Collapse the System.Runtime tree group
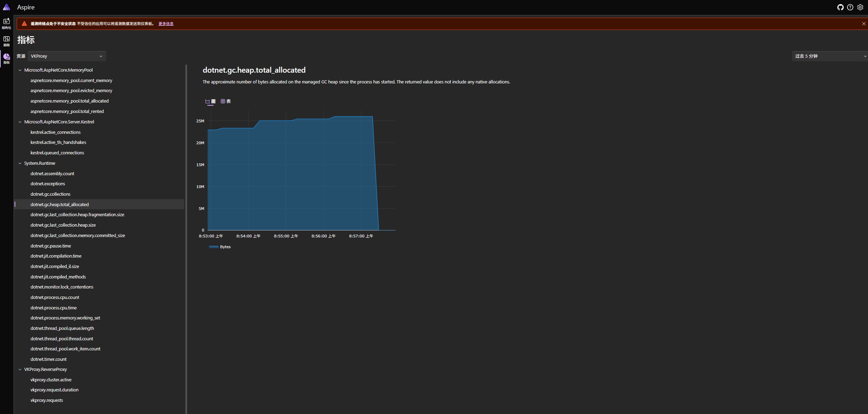This screenshot has width=868, height=414. (x=20, y=163)
